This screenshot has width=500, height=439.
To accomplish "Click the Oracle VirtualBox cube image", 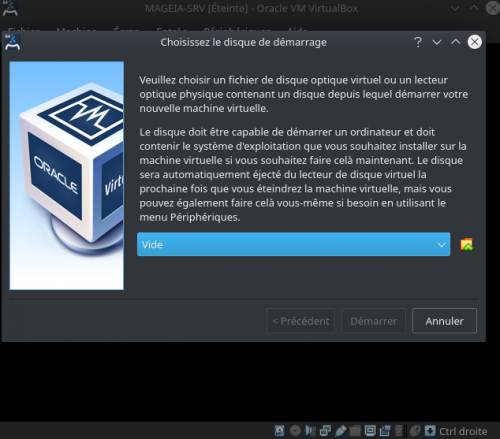I will [67, 175].
